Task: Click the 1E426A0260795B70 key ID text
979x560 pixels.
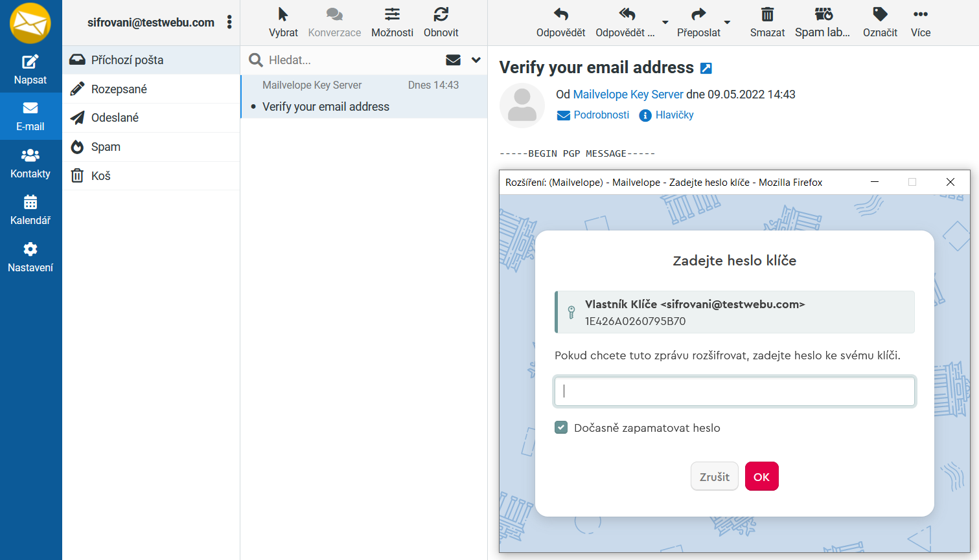Action: [635, 321]
